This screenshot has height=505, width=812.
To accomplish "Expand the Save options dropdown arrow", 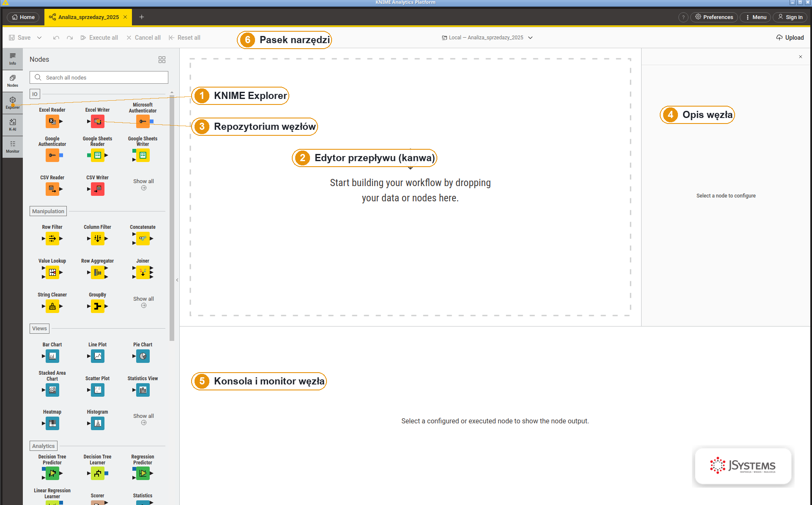I will coord(39,38).
